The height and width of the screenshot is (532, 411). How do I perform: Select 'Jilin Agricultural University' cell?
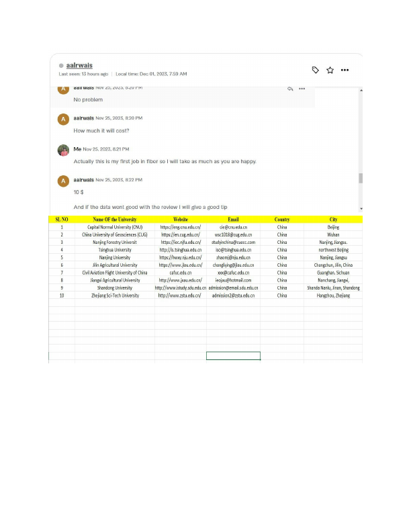tap(115, 265)
